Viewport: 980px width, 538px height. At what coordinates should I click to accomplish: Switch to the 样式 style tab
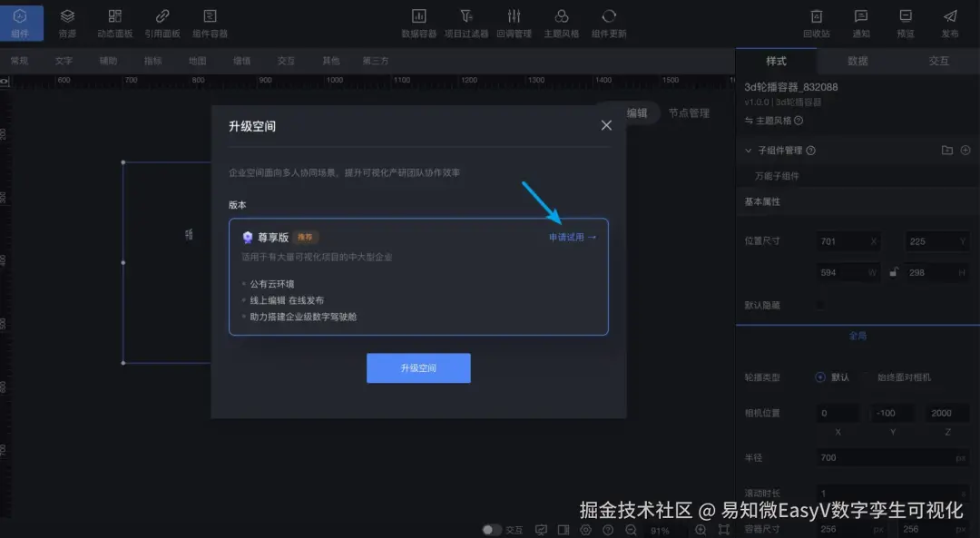[x=776, y=61]
